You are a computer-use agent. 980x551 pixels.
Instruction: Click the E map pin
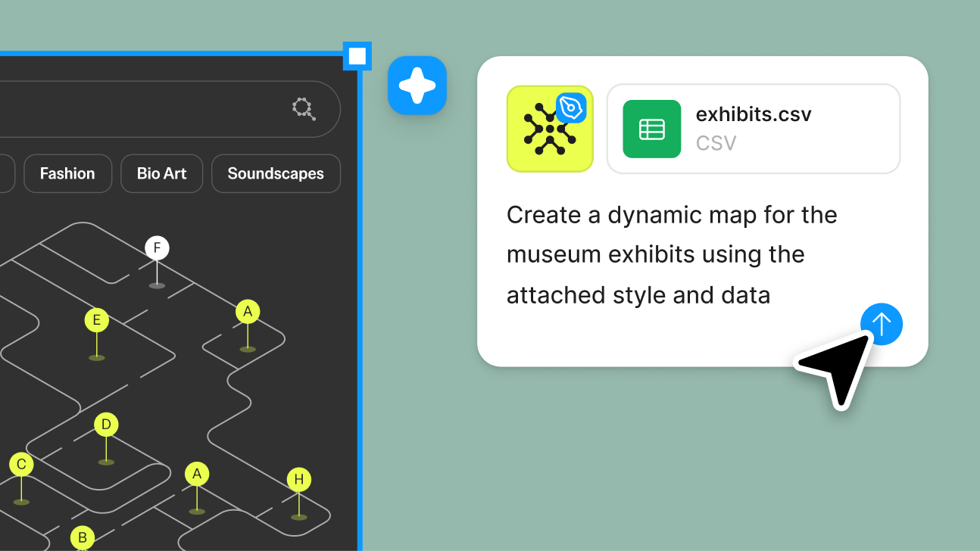96,320
